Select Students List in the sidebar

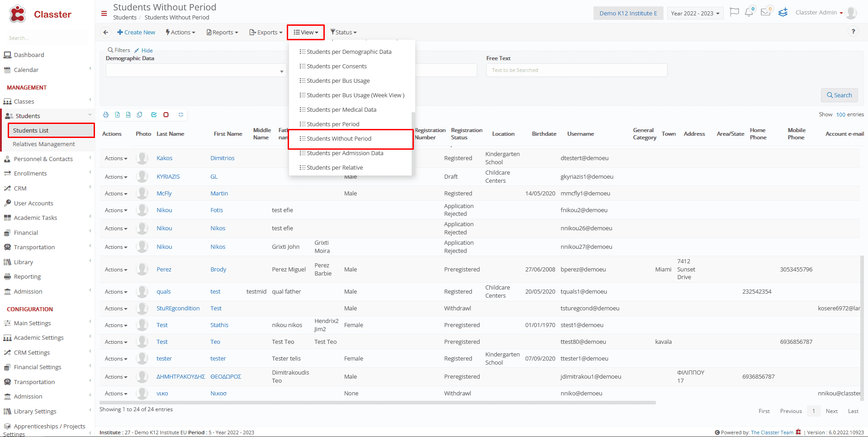pos(51,130)
